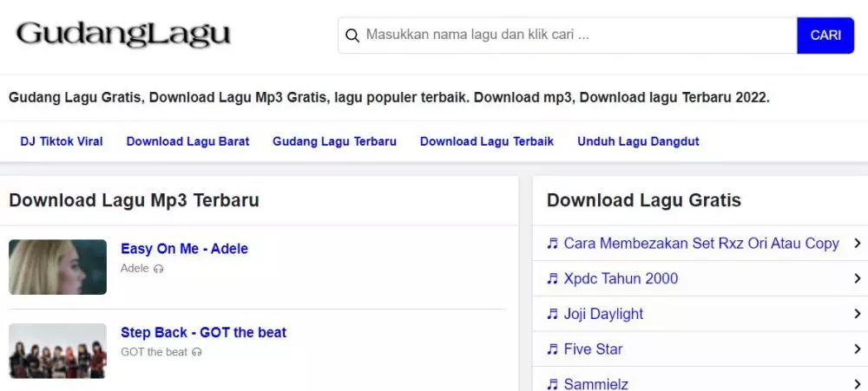Click the CARI search button
Image resolution: width=868 pixels, height=391 pixels.
[x=825, y=36]
